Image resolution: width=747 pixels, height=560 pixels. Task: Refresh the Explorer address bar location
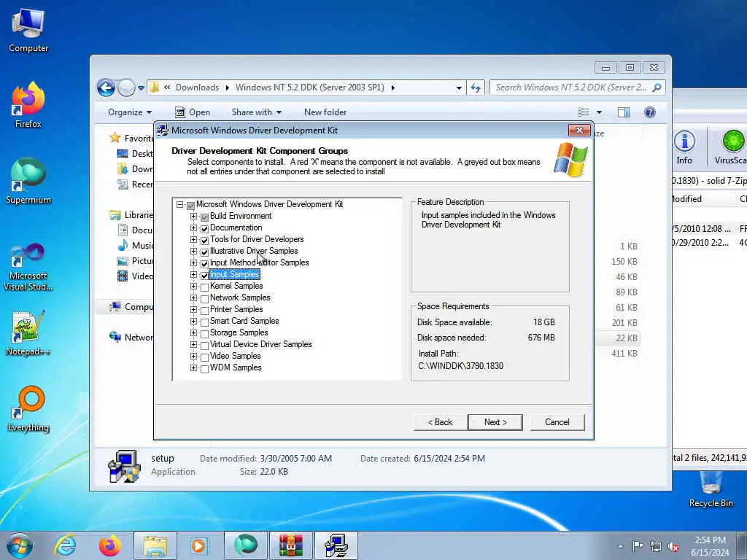(476, 87)
